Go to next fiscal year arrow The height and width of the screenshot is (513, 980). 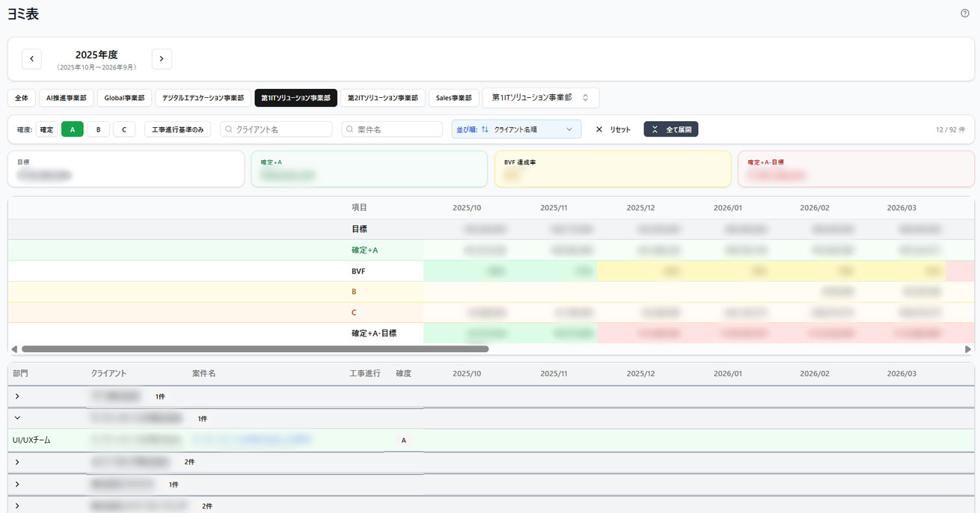(162, 59)
